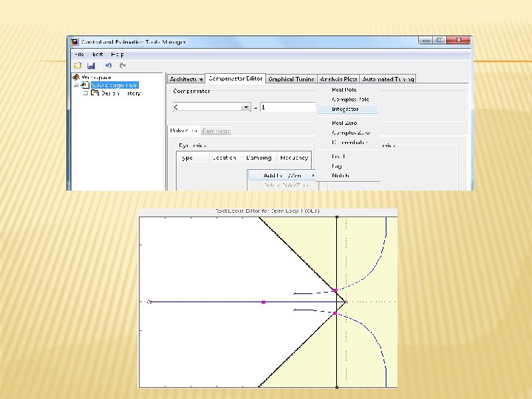The image size is (532, 399).
Task: Click the Root Locus Editor plot title
Action: tap(267, 211)
